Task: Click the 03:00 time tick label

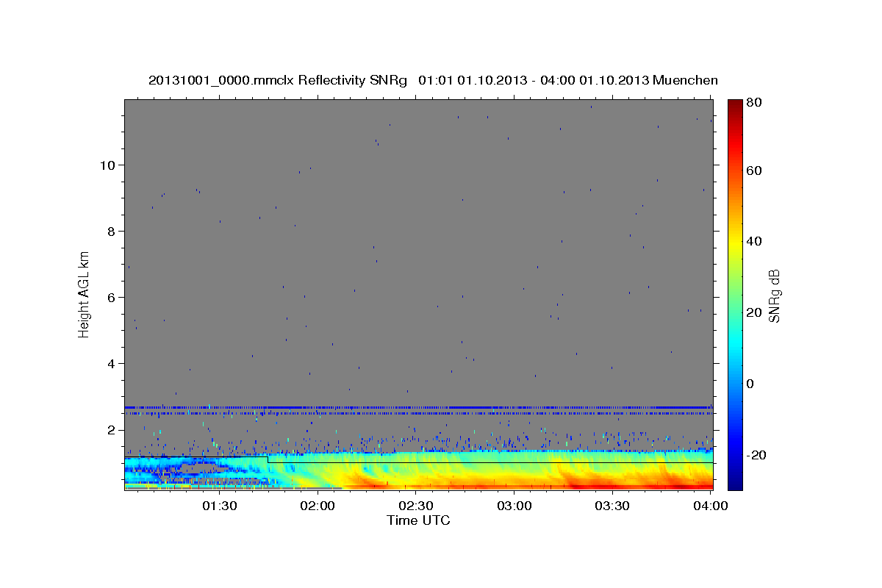Action: coord(514,506)
